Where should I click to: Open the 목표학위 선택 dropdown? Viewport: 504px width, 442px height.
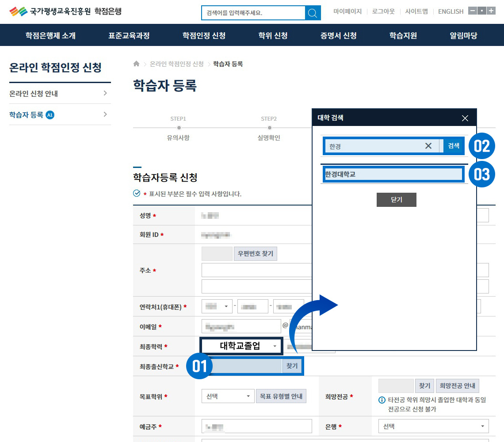coord(228,396)
